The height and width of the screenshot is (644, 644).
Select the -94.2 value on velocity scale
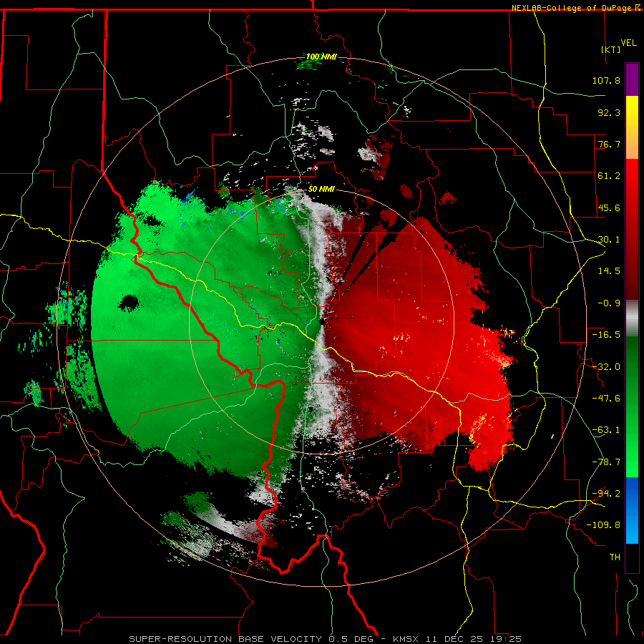pos(606,494)
